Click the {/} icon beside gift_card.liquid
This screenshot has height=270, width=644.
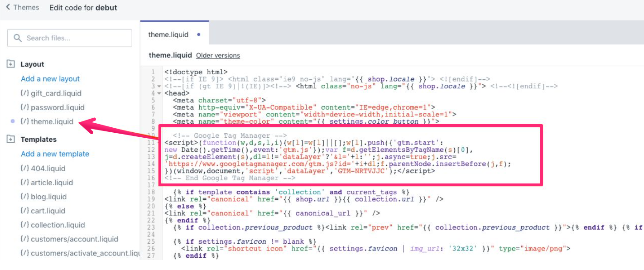[x=25, y=93]
